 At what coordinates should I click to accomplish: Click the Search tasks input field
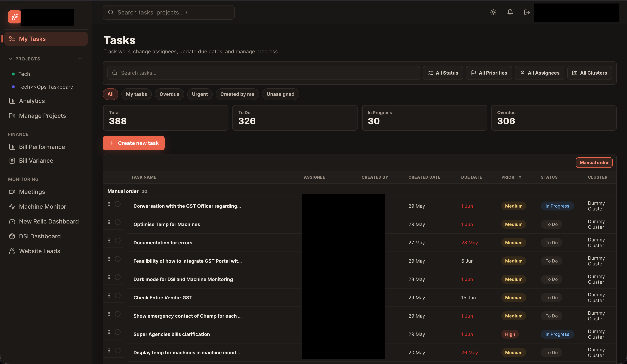[263, 73]
